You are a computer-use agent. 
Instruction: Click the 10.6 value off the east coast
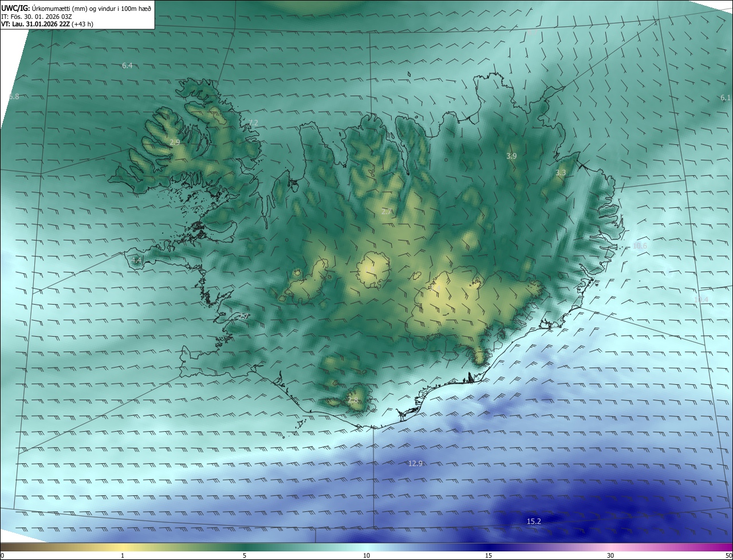pos(640,246)
